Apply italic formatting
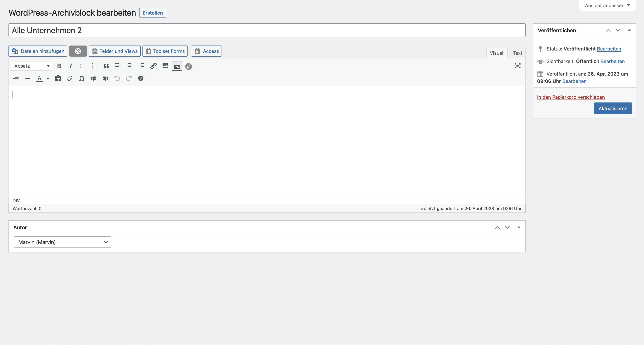The height and width of the screenshot is (345, 644). tap(71, 66)
